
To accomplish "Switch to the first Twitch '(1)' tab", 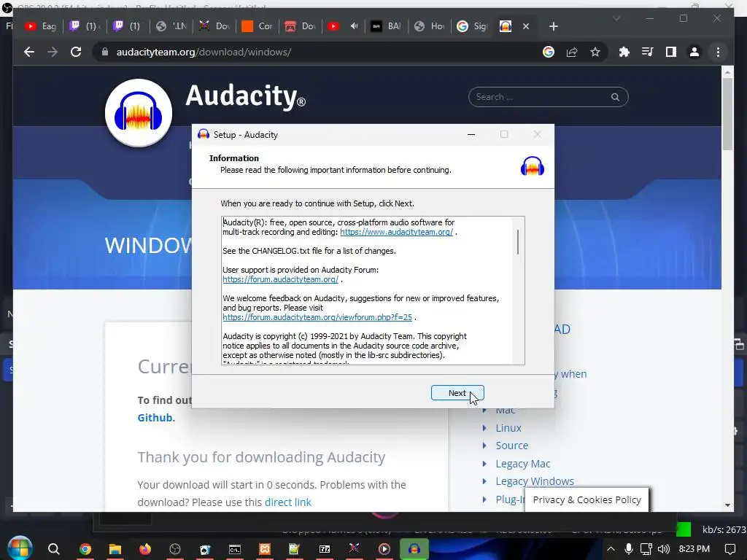I will coord(85,26).
